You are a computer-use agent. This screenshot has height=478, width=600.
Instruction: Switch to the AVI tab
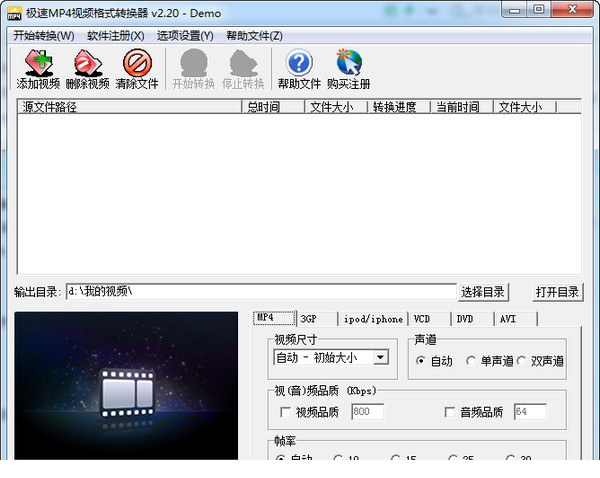[516, 319]
